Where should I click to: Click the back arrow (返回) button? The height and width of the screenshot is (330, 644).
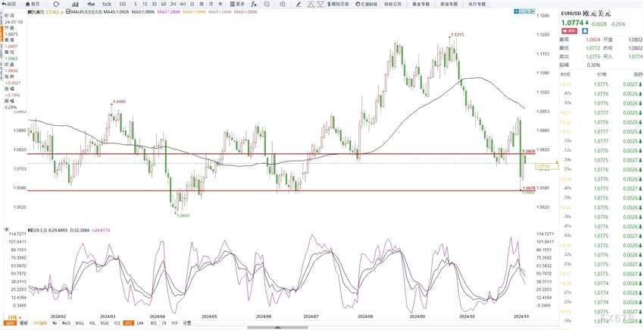pyautogui.click(x=10, y=4)
